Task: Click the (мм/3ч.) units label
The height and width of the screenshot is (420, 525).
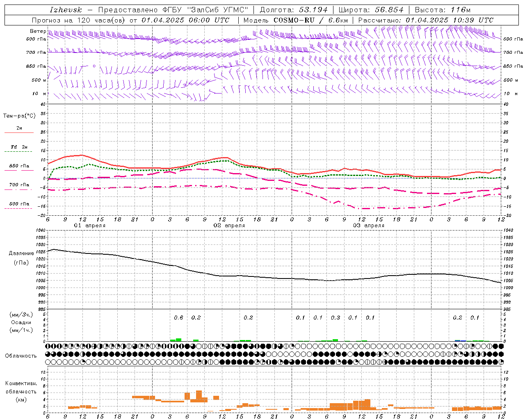Action: click(x=21, y=315)
